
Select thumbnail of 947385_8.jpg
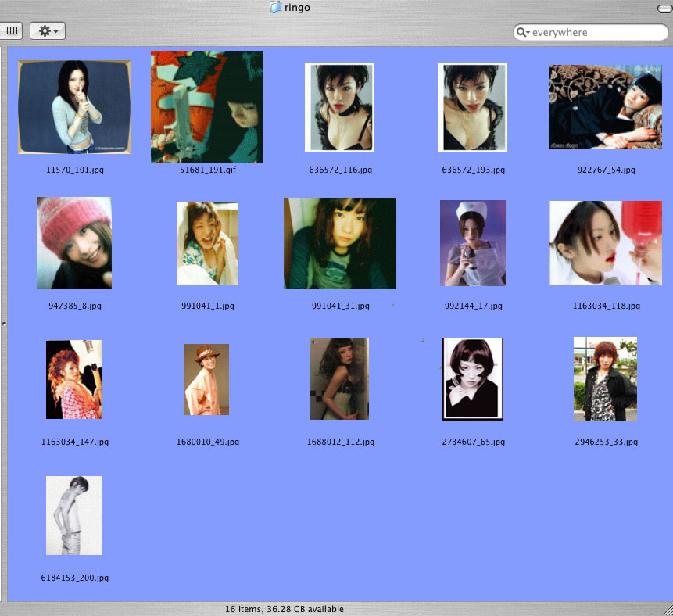pos(74,243)
